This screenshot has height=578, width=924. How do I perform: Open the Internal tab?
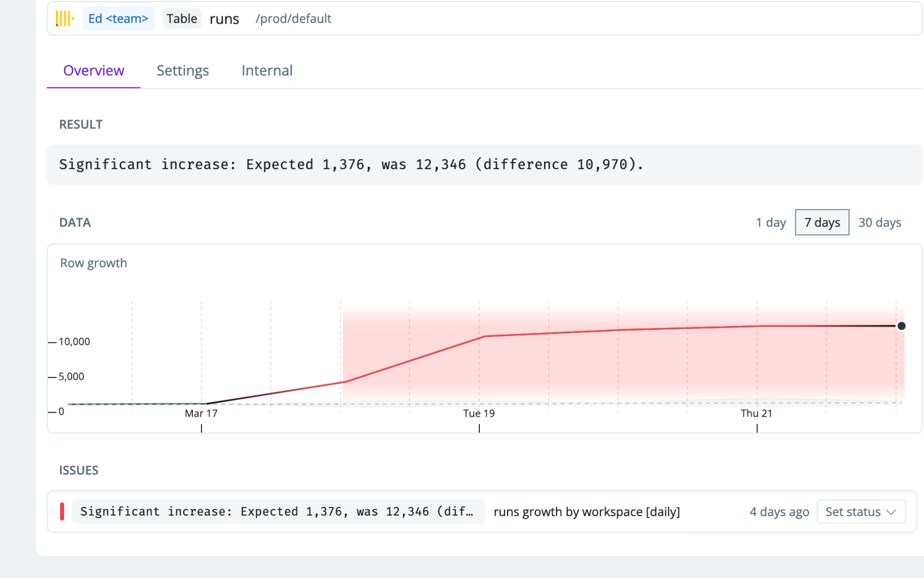267,71
